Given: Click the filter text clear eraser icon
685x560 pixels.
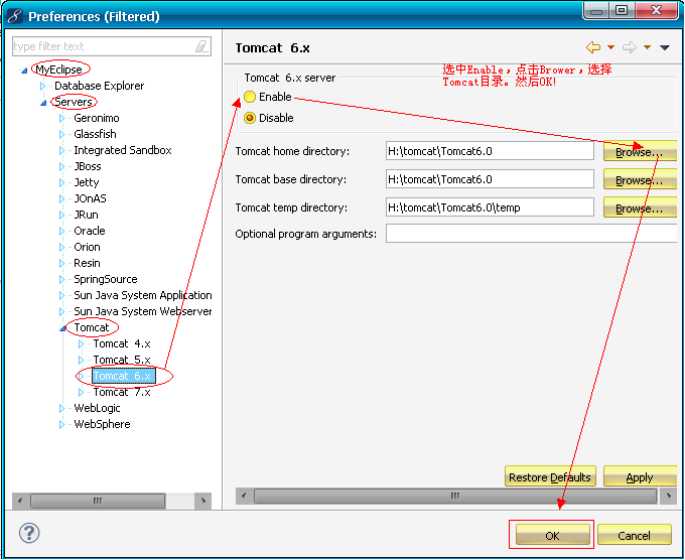Looking at the screenshot, I should coord(201,46).
